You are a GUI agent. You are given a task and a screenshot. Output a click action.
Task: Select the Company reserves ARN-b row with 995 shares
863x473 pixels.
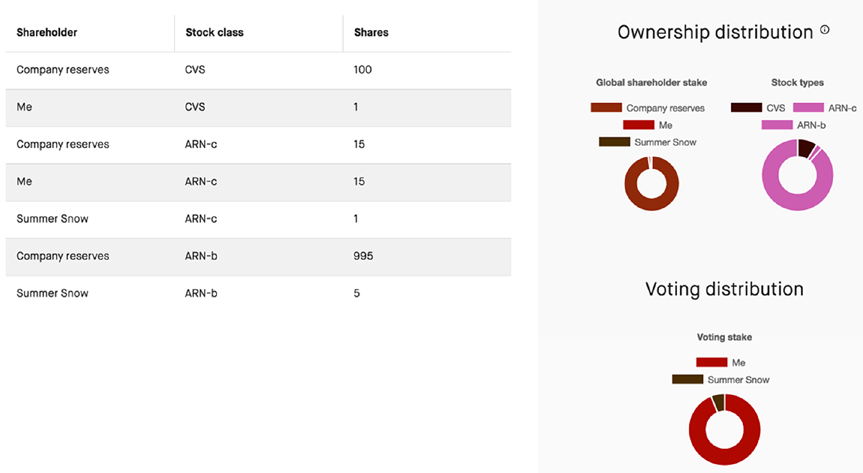[258, 256]
